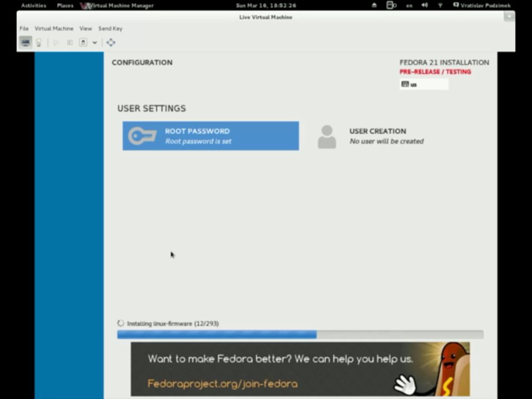Switch VM viewer to fullscreen
The width and height of the screenshot is (532, 399).
pos(111,43)
